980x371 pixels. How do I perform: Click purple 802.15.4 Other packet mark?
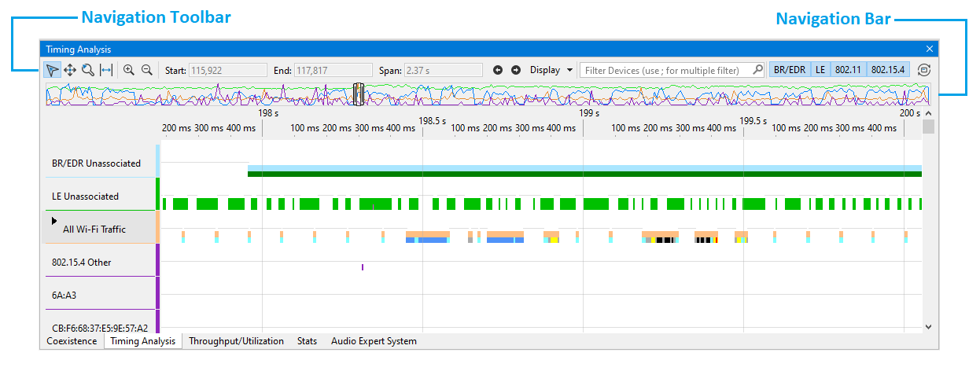pyautogui.click(x=363, y=267)
